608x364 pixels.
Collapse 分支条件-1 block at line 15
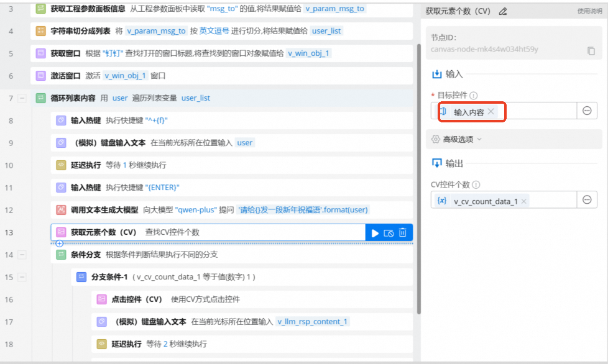22,277
